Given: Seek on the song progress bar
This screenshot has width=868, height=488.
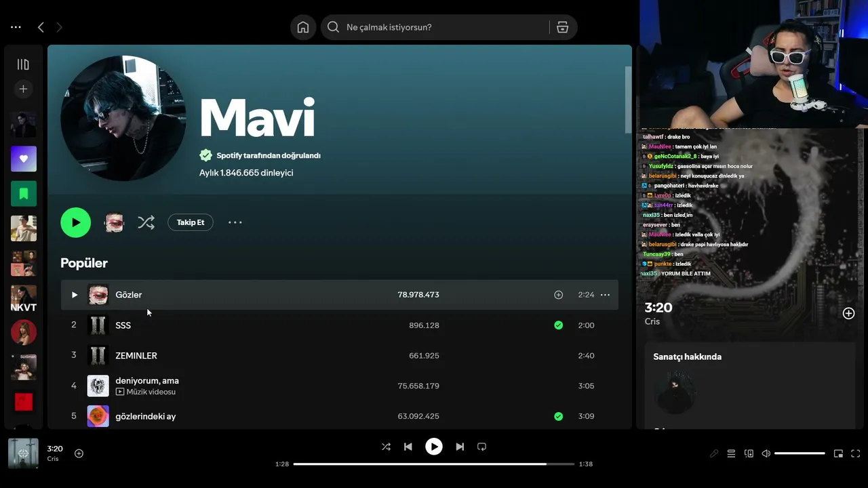Looking at the screenshot, I should 434,464.
